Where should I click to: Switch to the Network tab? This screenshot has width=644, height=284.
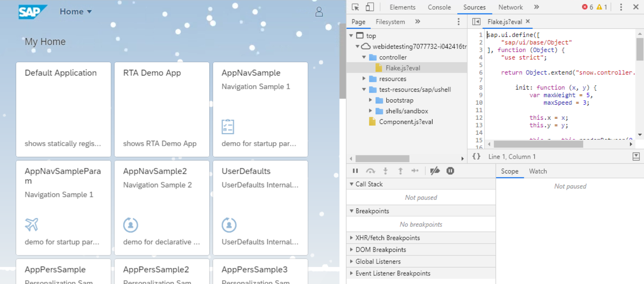tap(510, 7)
